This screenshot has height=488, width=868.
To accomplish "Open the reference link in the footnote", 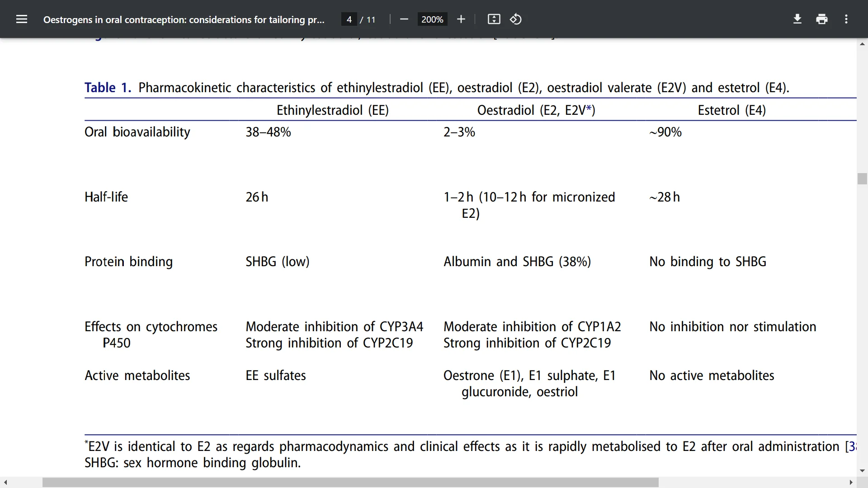I will click(852, 446).
